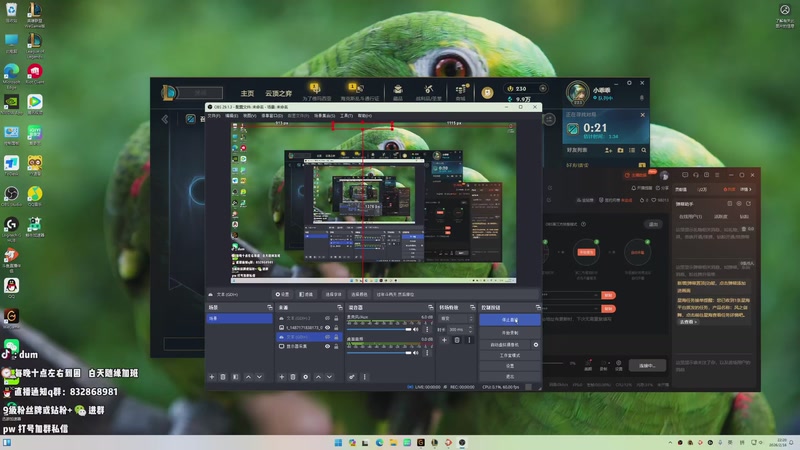
Task: Open virtual camera settings gear icon
Action: pos(536,344)
